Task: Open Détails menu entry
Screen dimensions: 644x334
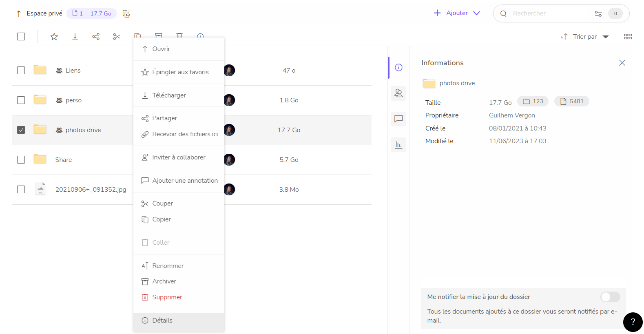Action: pos(179,321)
